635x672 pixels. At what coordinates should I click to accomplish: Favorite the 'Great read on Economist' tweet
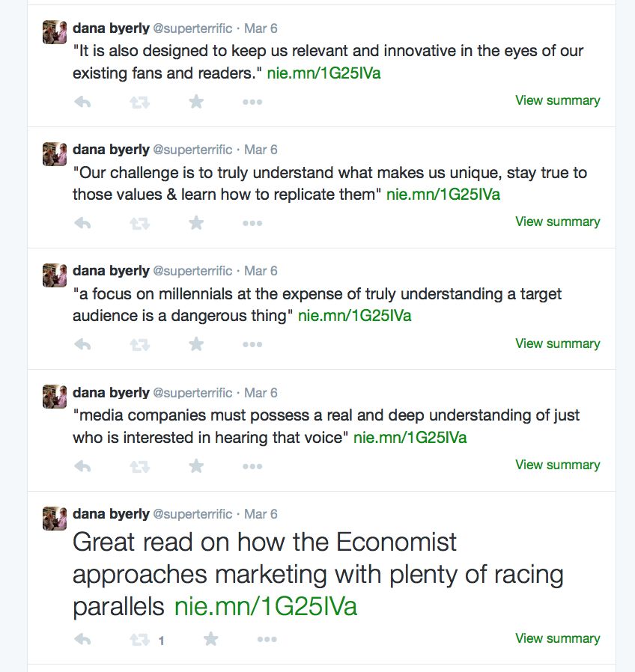point(211,639)
